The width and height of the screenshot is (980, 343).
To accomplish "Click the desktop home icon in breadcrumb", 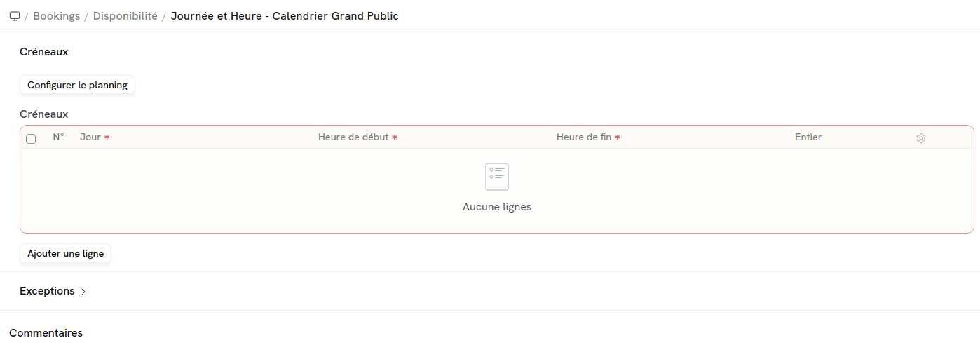I will coord(15,16).
